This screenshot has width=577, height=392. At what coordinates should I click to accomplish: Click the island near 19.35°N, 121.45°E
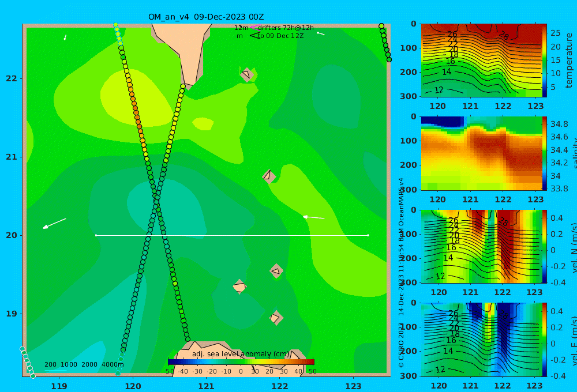coord(239,287)
